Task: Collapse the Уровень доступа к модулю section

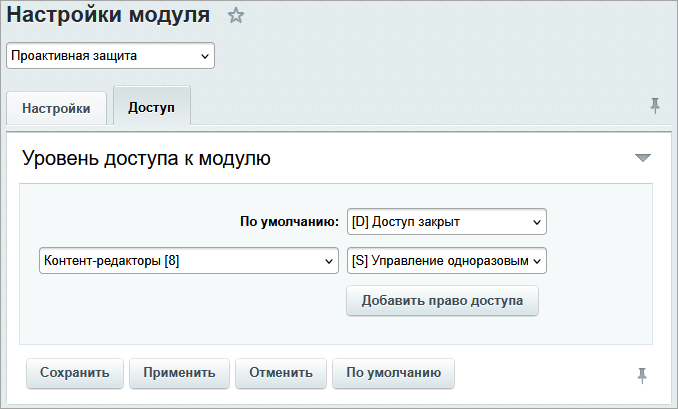Action: pyautogui.click(x=642, y=158)
